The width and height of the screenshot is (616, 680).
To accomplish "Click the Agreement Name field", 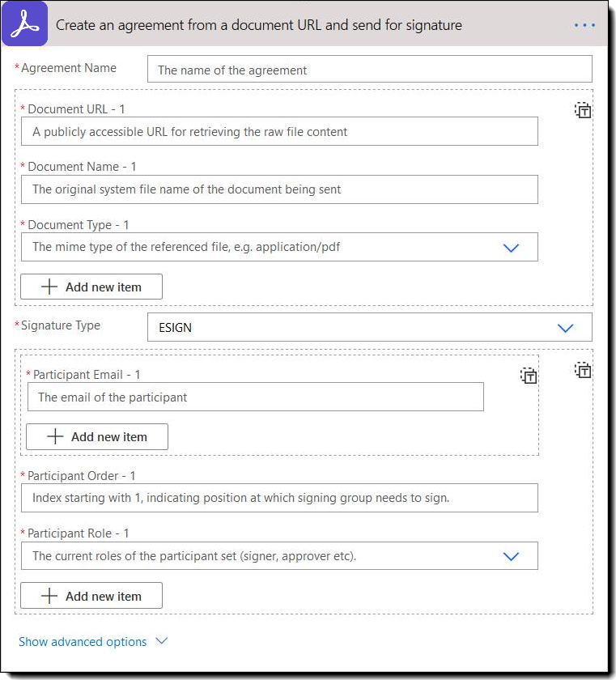I will click(x=369, y=70).
